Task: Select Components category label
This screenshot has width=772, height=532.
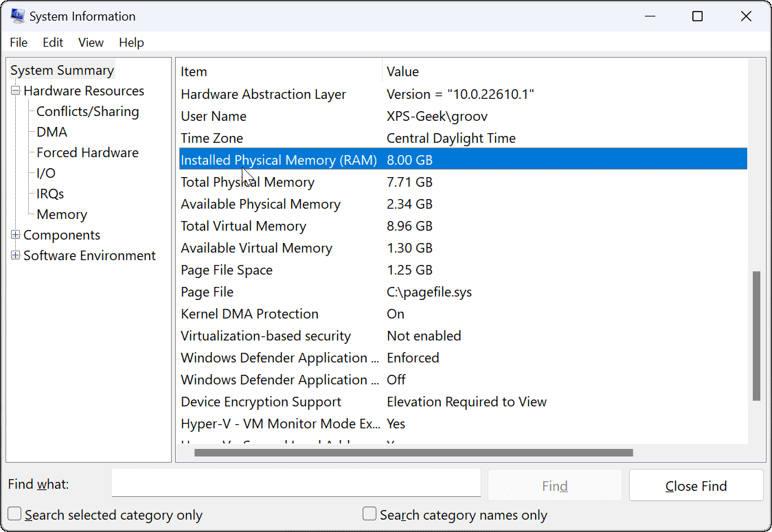Action: click(x=62, y=235)
